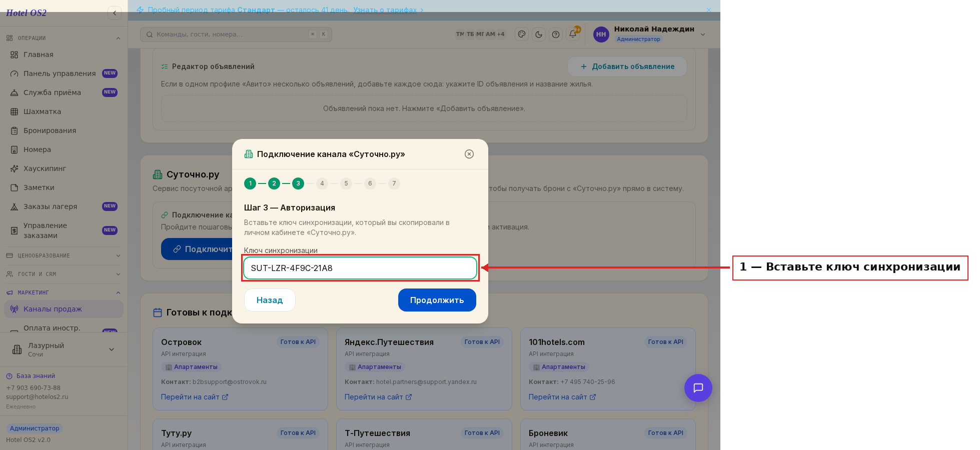Click the Яндекс.Путешествия Апартаменты tag

pyautogui.click(x=375, y=367)
